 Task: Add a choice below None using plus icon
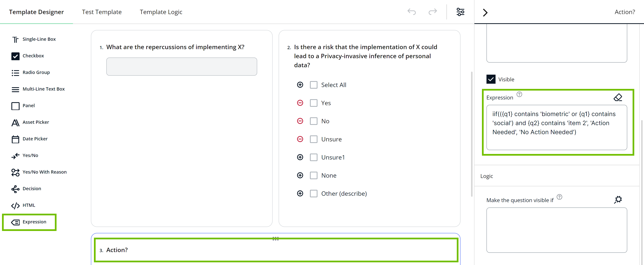point(300,175)
